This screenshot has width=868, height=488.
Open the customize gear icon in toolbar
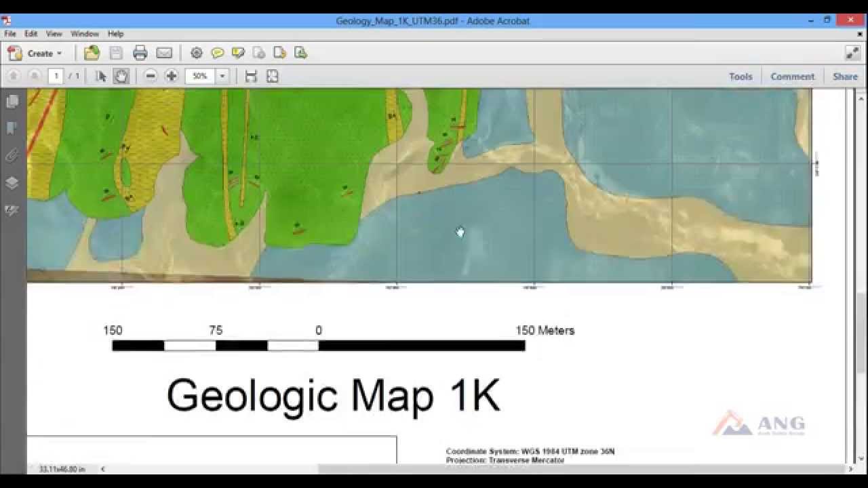coord(197,53)
